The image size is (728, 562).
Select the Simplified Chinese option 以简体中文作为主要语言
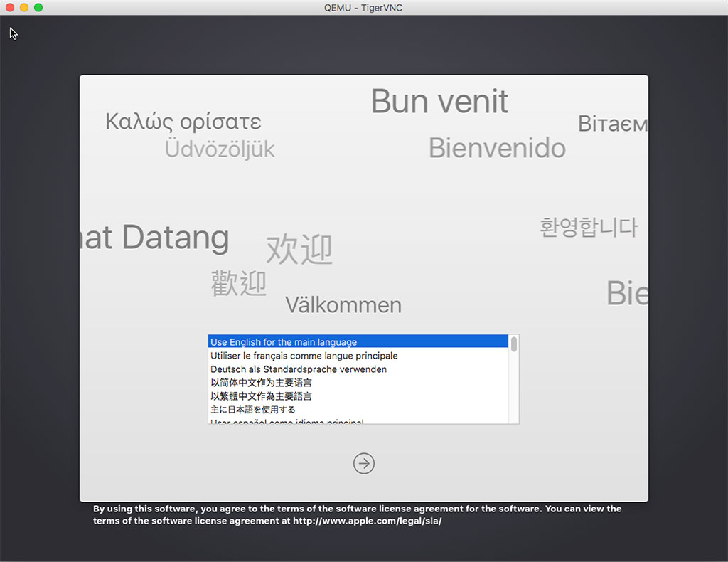click(358, 382)
